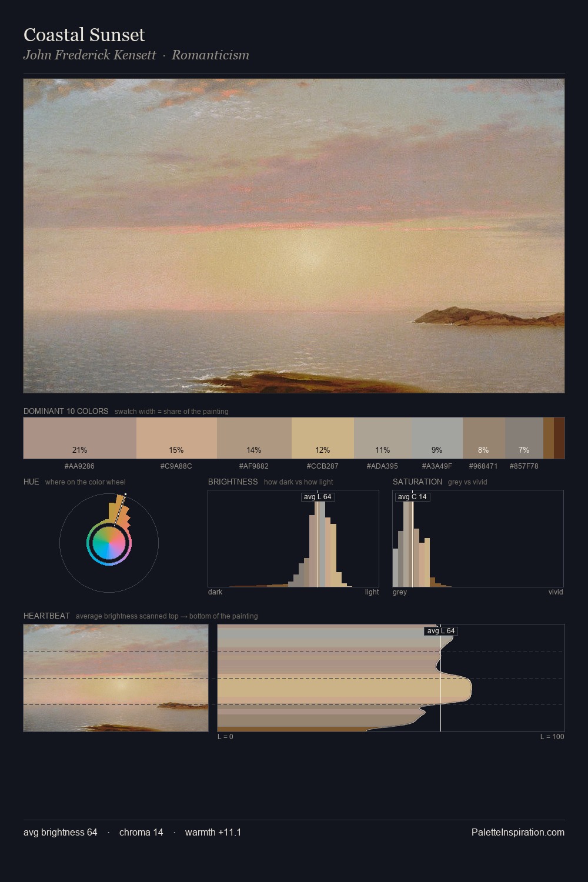588x882 pixels.
Task: Click the #CCB287 hex code label
Action: click(322, 466)
